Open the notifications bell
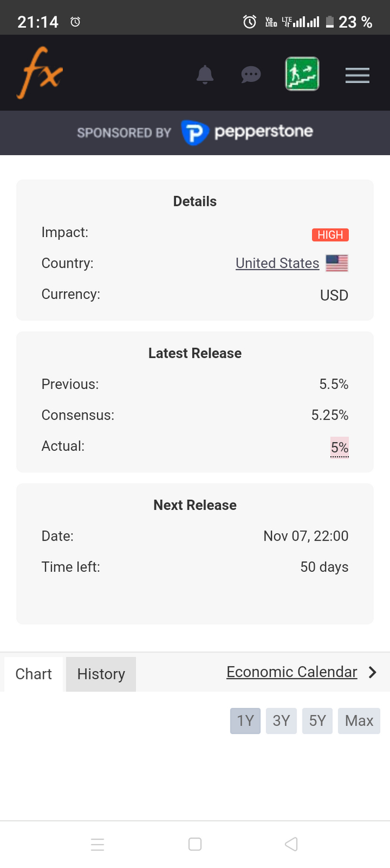390x868 pixels. [x=205, y=74]
